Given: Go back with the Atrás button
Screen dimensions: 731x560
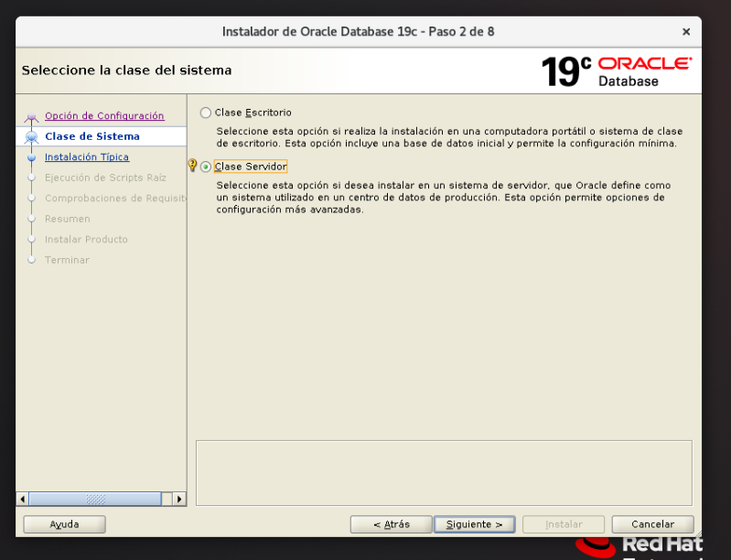Looking at the screenshot, I should 392,524.
